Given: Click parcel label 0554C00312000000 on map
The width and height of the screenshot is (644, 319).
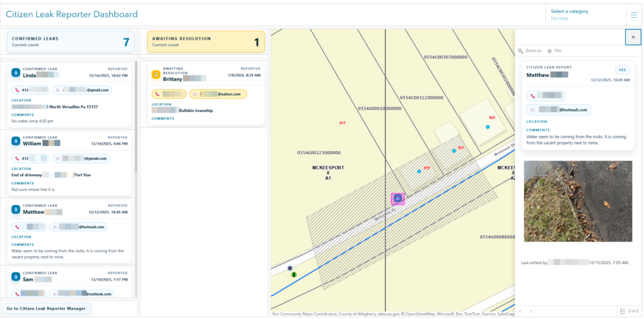Looking at the screenshot, I should (x=422, y=98).
